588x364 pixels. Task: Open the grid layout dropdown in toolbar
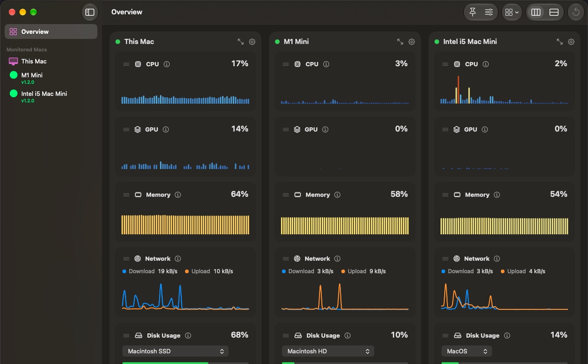pos(512,13)
